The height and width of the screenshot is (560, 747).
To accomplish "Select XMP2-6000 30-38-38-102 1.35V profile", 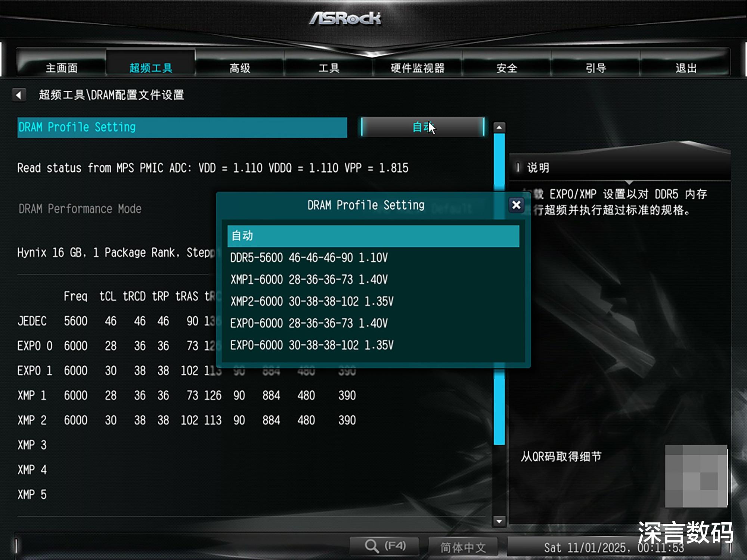I will [373, 301].
